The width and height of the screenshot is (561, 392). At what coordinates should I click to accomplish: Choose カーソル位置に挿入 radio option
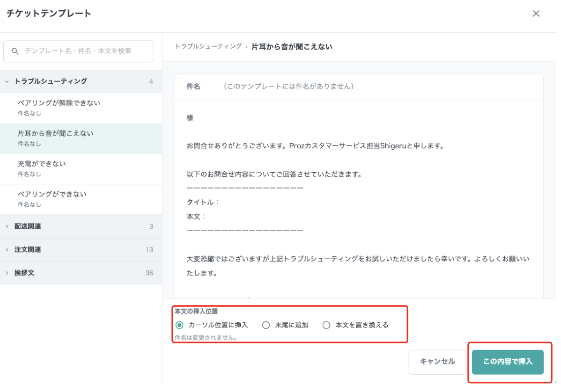tap(180, 325)
